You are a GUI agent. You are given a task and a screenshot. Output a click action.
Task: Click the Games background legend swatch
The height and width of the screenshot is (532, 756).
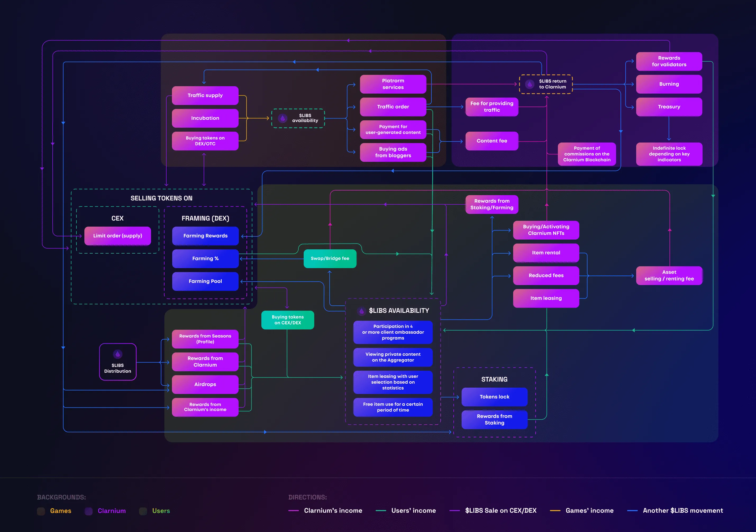coord(41,511)
